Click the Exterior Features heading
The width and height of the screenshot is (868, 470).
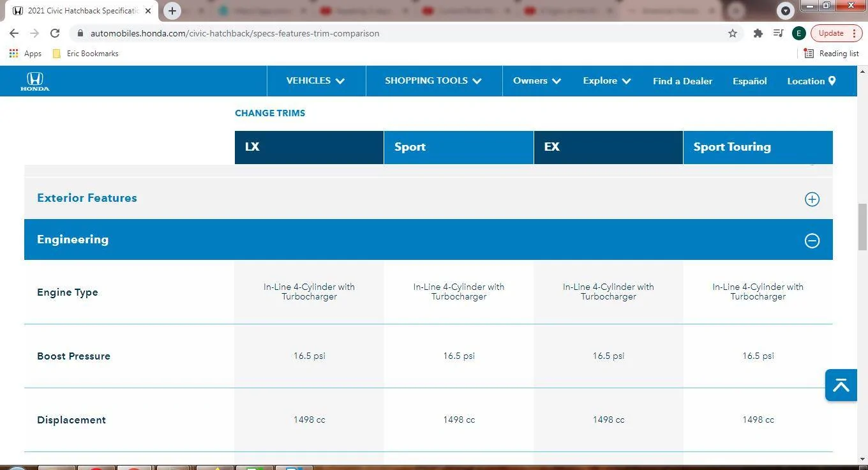[87, 198]
